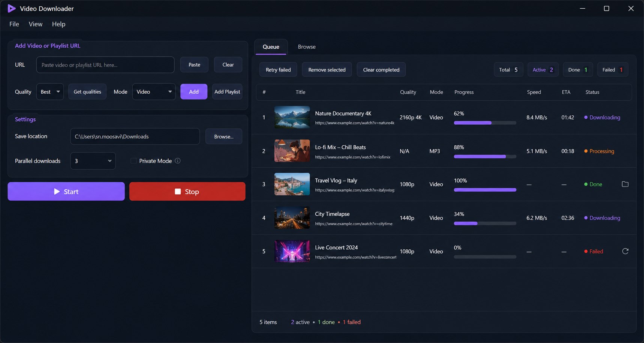Image resolution: width=644 pixels, height=343 pixels.
Task: Click the Nature Documentary 4K progress bar
Action: tap(485, 123)
